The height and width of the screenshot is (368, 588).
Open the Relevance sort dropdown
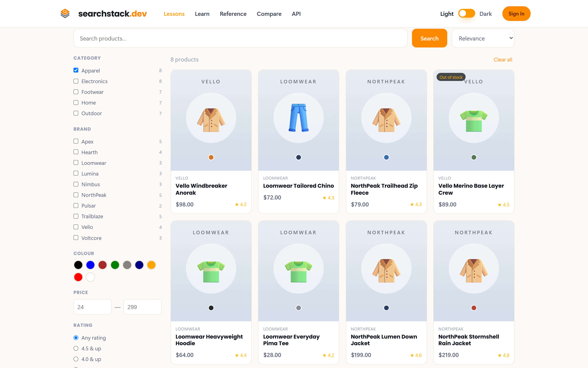click(x=483, y=38)
